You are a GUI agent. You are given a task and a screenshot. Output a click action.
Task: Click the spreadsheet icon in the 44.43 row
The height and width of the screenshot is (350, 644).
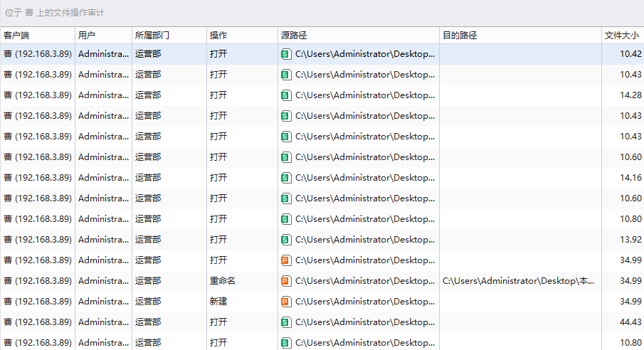286,322
